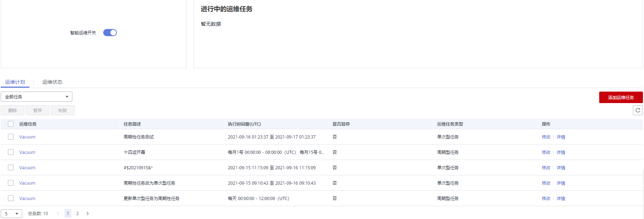Click the 删除 button above the table

pos(13,110)
